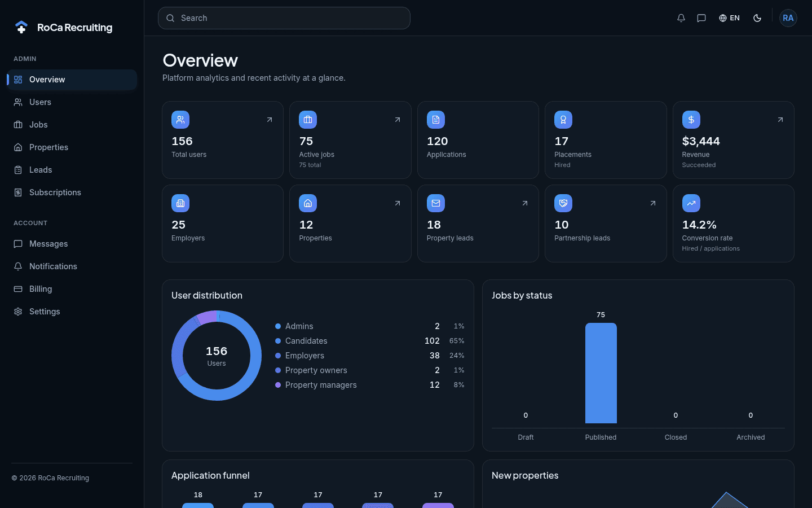Open Messages under Account
812x508 pixels.
[72, 244]
